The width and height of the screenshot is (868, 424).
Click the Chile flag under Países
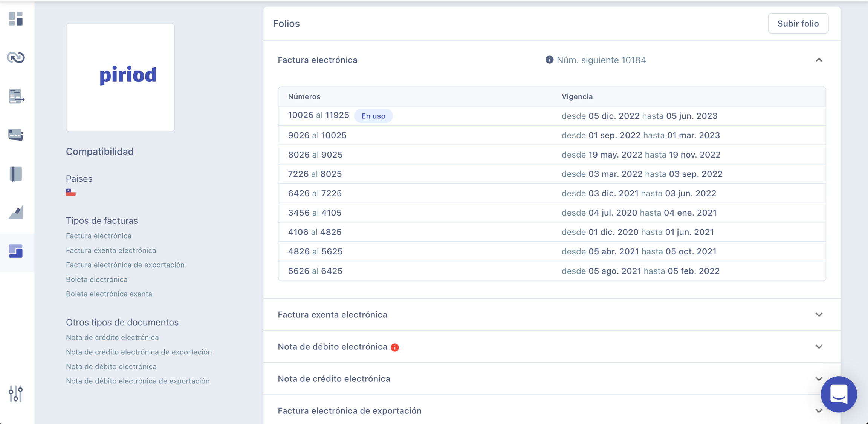point(71,193)
